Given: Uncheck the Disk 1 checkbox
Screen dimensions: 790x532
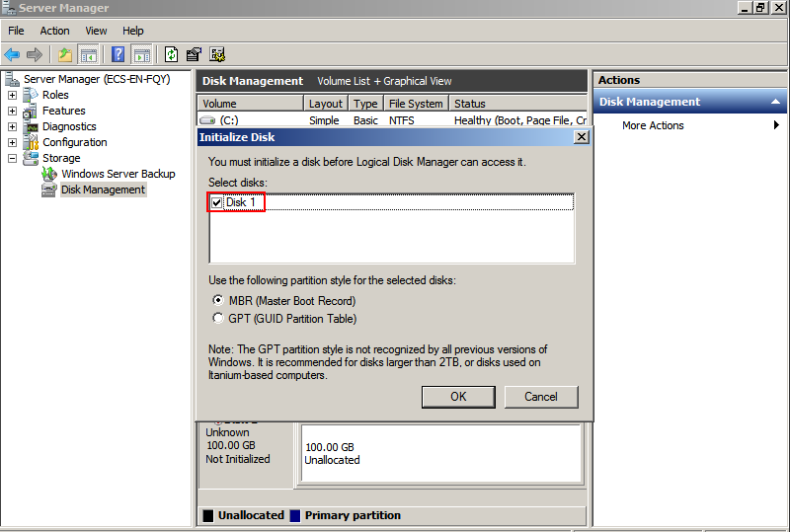Looking at the screenshot, I should coord(216,202).
